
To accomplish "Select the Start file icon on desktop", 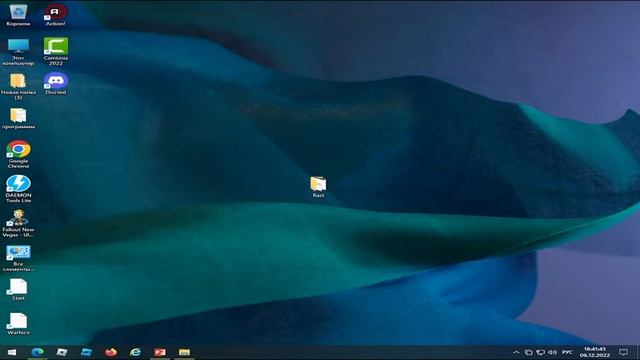I will pos(18,290).
